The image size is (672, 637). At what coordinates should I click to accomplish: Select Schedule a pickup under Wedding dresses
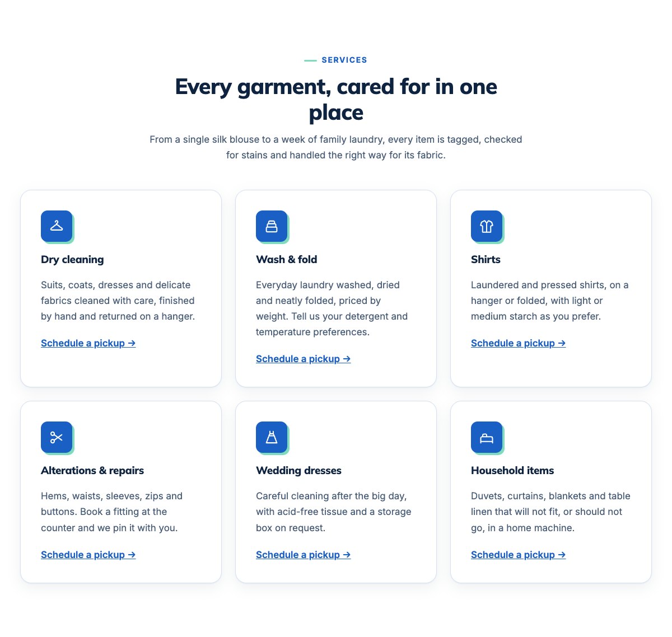(x=304, y=555)
